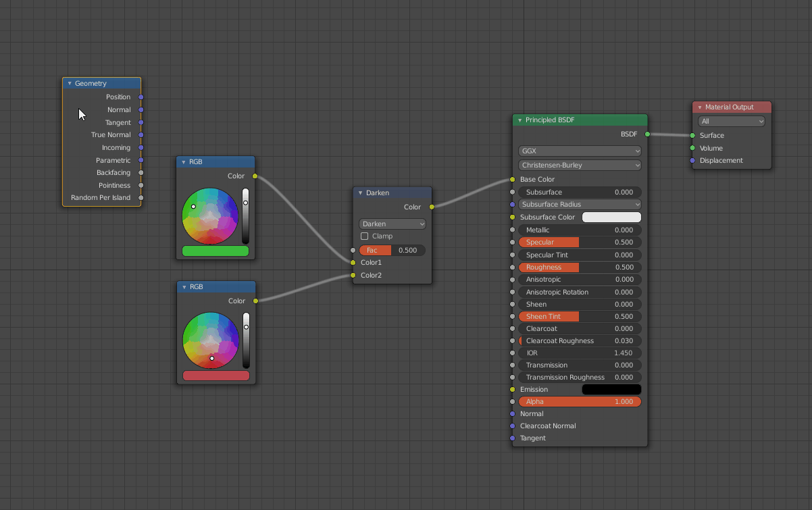The width and height of the screenshot is (812, 510).
Task: Click the Normal input socket on Principled BSDF
Action: [513, 414]
